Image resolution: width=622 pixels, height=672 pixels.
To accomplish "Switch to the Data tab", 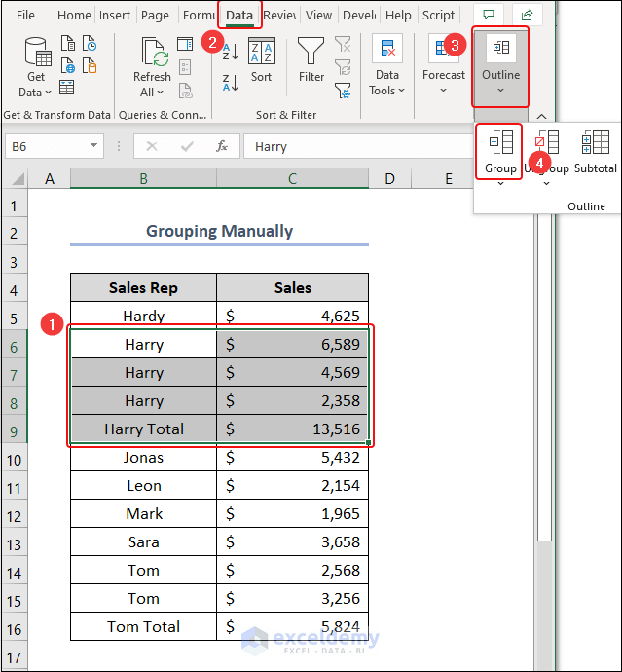I will 239,15.
